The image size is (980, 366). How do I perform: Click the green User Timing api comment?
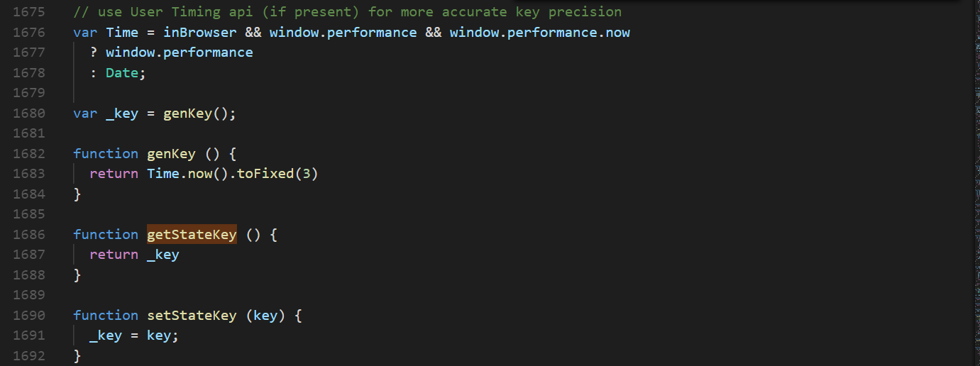click(348, 12)
